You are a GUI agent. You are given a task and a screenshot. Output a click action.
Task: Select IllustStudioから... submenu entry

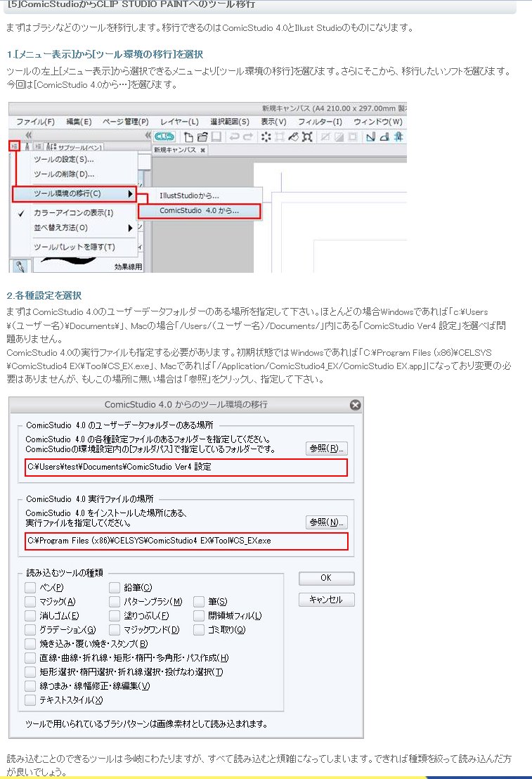[x=200, y=195]
